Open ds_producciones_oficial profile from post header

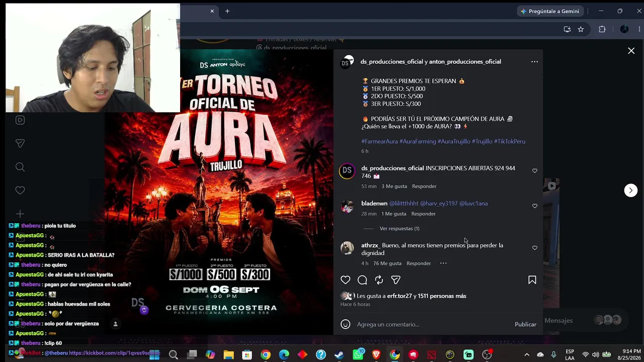391,62
